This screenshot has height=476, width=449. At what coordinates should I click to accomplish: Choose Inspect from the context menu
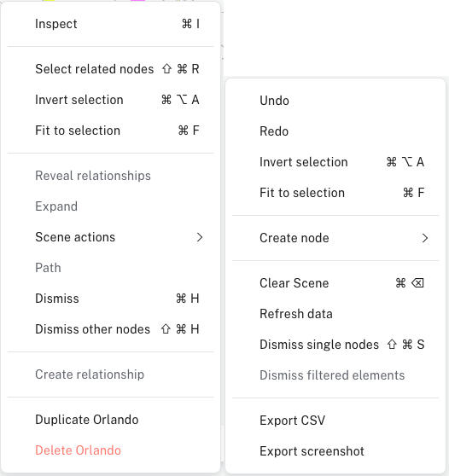coord(111,24)
